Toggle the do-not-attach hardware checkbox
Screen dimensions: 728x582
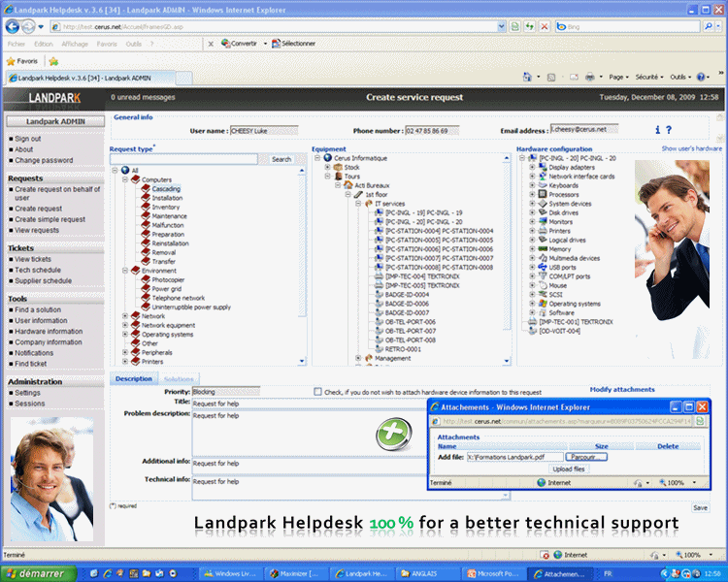(317, 392)
